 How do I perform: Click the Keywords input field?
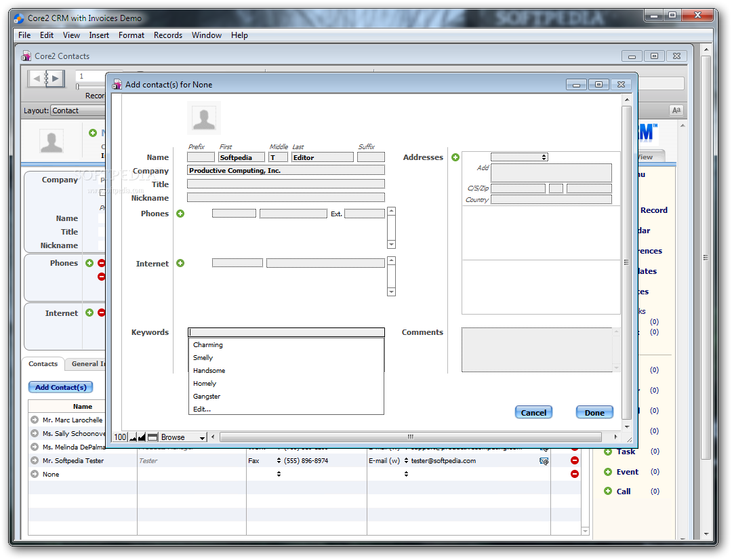tap(286, 332)
